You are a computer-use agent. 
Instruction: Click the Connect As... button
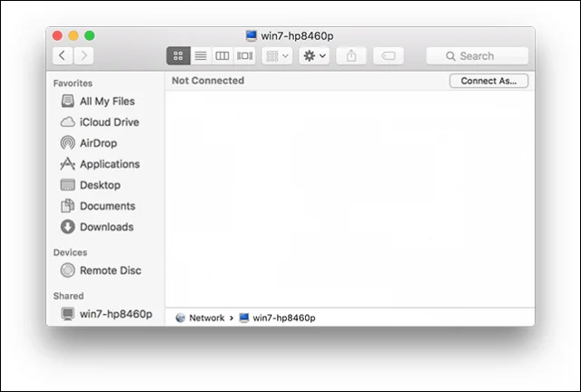(x=488, y=81)
